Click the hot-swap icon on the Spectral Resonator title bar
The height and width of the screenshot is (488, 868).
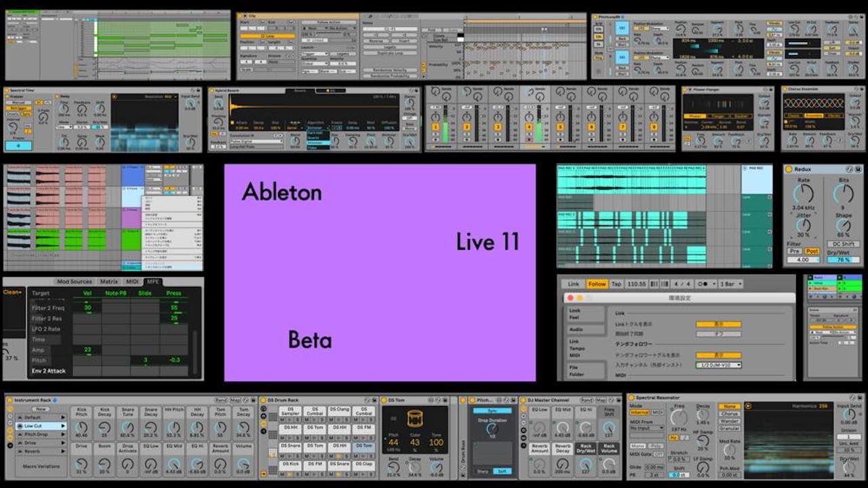click(x=850, y=398)
